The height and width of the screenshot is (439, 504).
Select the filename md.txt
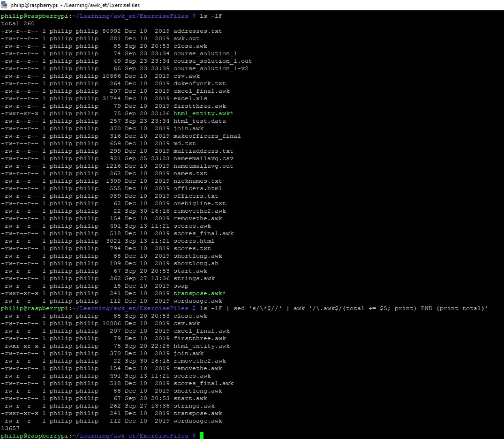(x=185, y=143)
